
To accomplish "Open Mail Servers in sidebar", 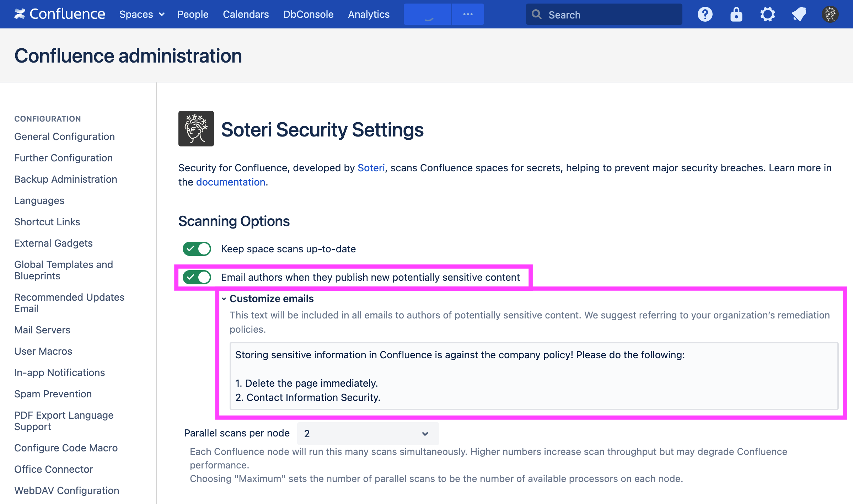I will click(42, 330).
